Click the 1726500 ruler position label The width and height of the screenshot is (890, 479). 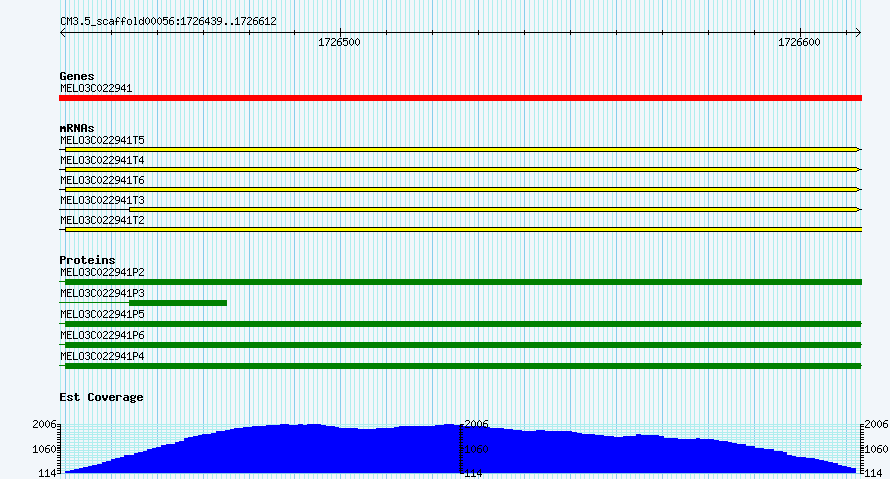point(339,43)
